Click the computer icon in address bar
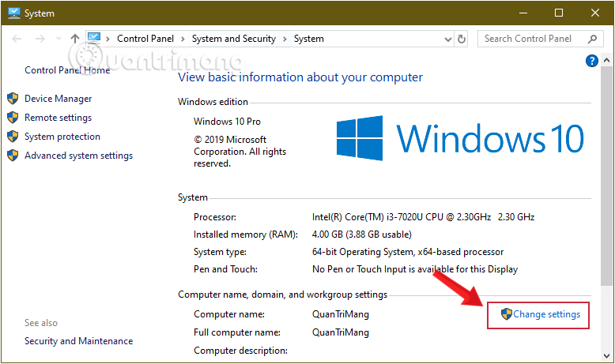Viewport: 615px width, 364px height. [x=94, y=38]
